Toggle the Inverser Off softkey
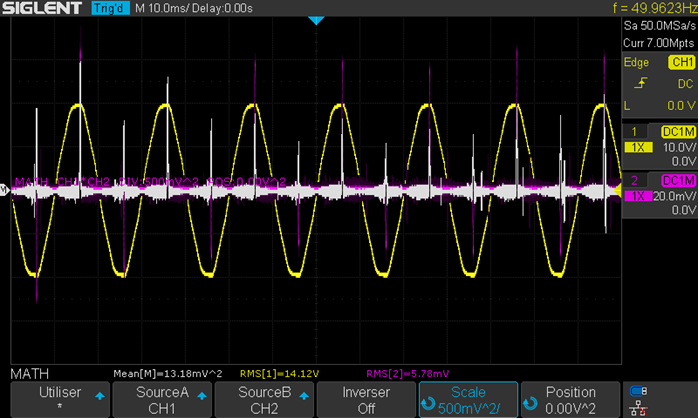 [x=366, y=399]
